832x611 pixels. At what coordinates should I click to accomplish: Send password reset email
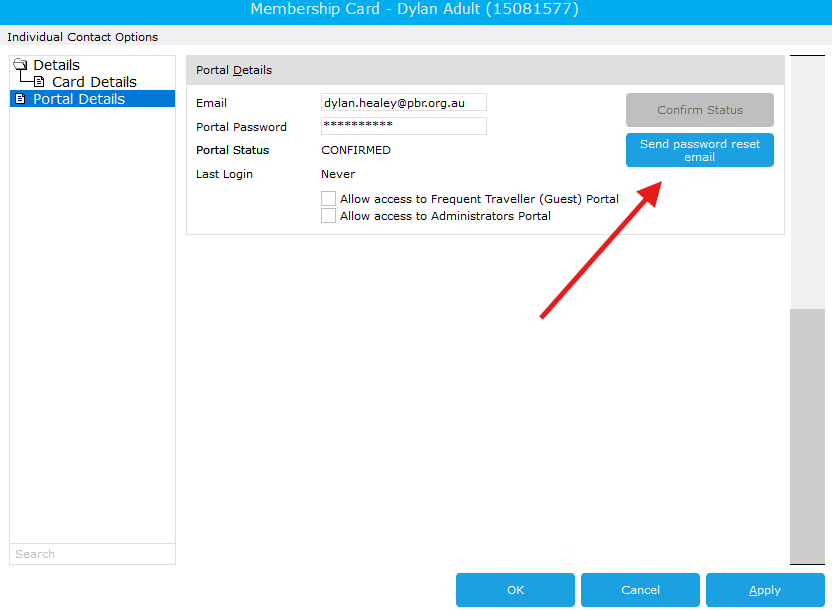pos(699,150)
